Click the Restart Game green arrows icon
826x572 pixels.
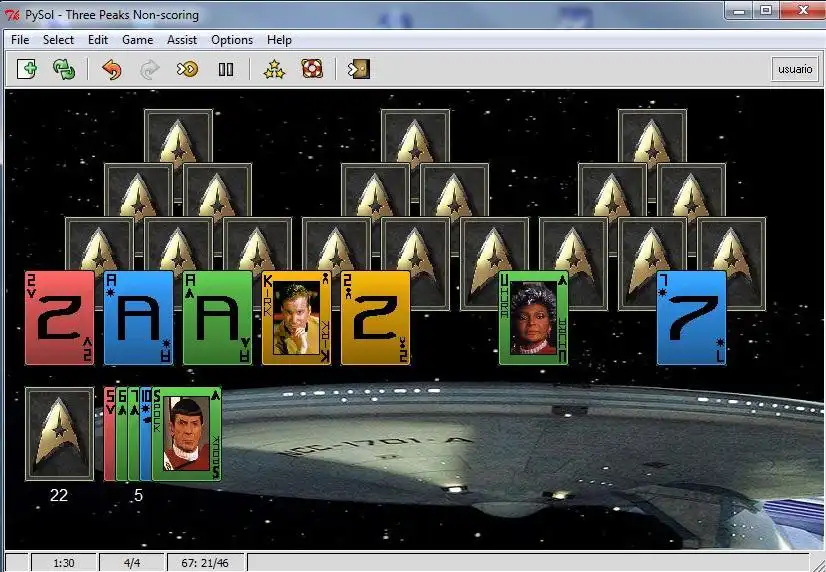[x=64, y=69]
